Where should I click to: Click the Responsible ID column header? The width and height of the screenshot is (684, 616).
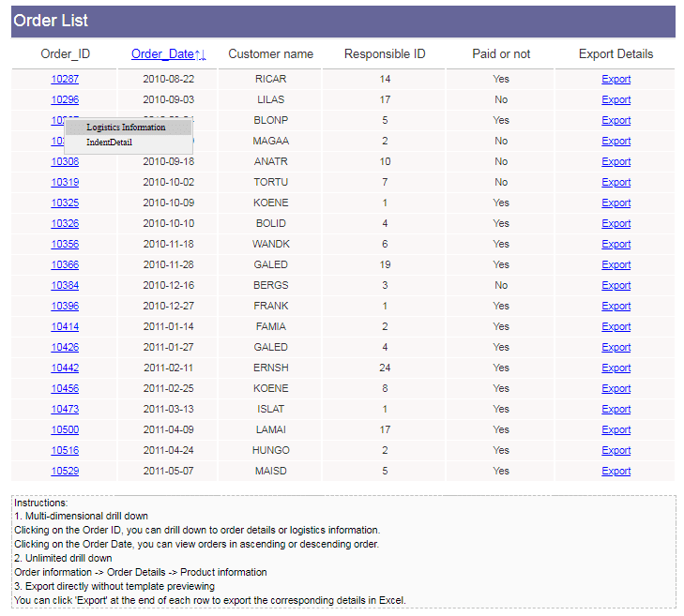(x=385, y=54)
